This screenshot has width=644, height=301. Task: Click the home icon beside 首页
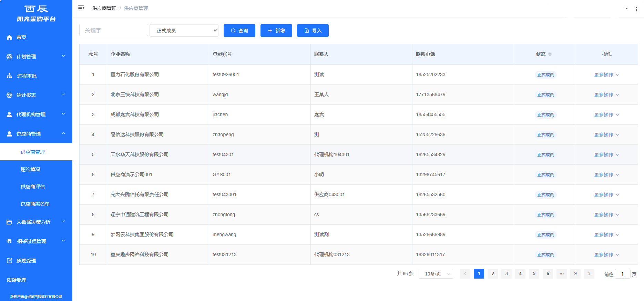pos(9,37)
